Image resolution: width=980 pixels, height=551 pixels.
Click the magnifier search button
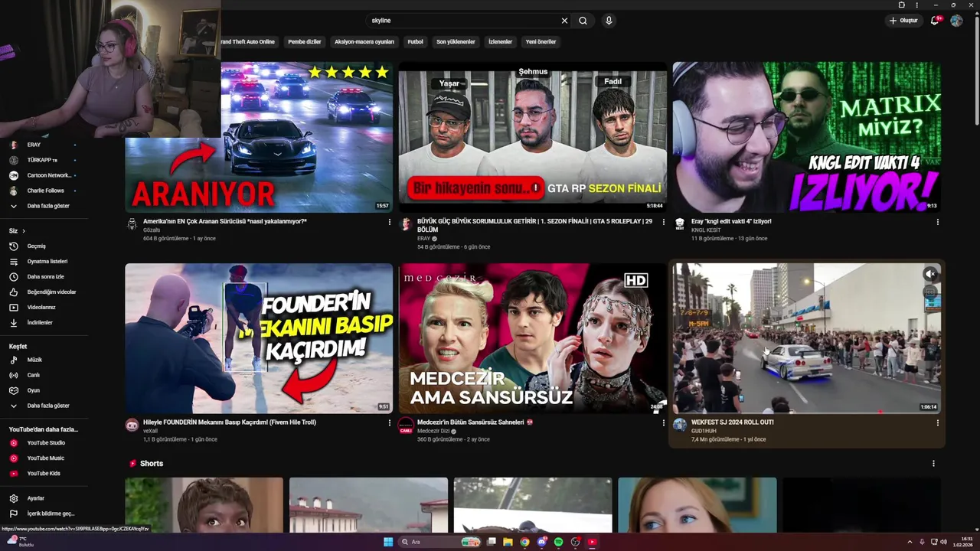pyautogui.click(x=583, y=21)
